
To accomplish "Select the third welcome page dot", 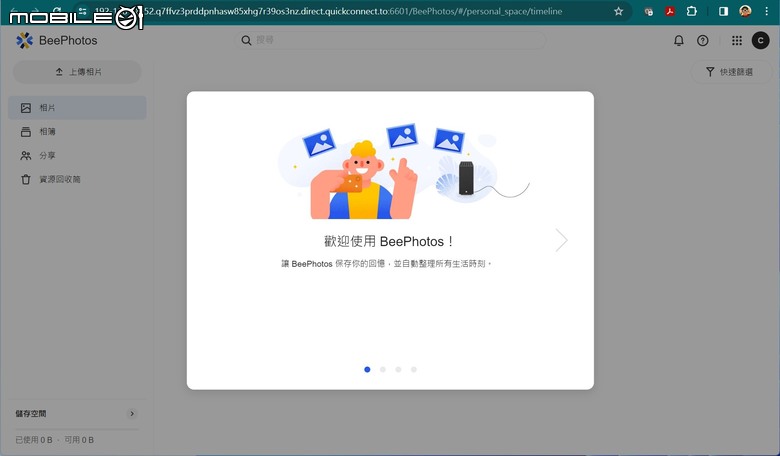I will coord(398,369).
